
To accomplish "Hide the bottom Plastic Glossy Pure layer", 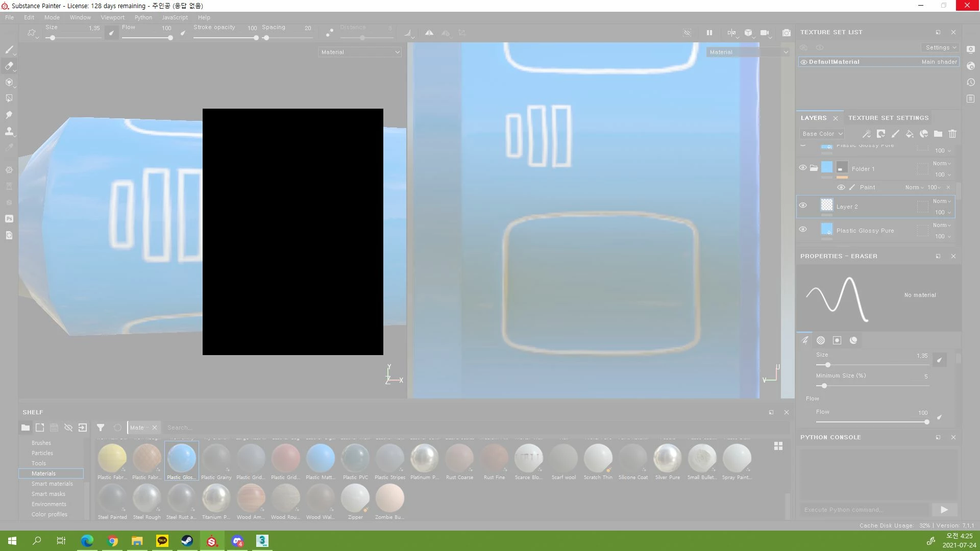I will click(x=803, y=230).
